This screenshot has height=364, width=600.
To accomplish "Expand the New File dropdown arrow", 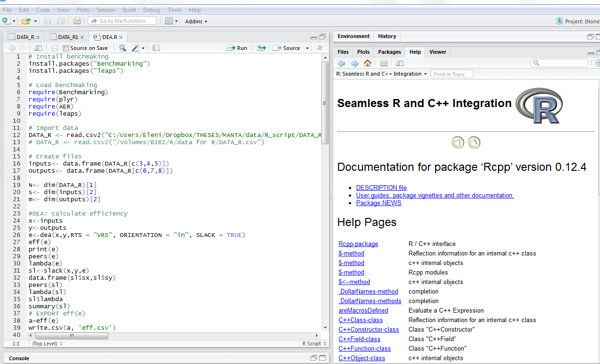I will click(x=14, y=21).
